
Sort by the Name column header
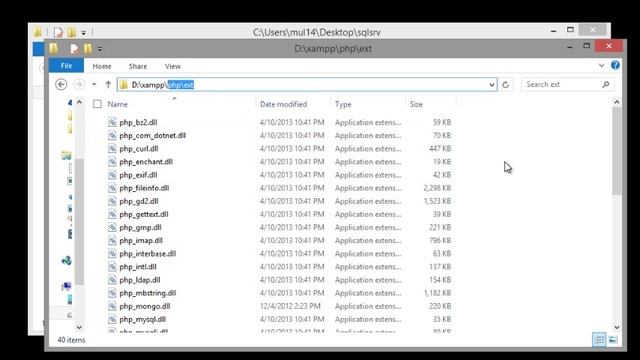point(118,104)
